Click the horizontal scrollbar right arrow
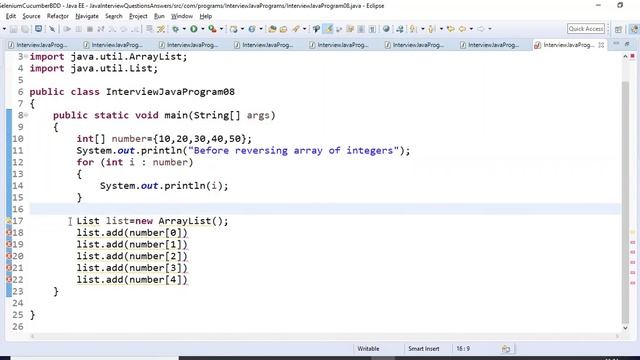 click(617, 336)
